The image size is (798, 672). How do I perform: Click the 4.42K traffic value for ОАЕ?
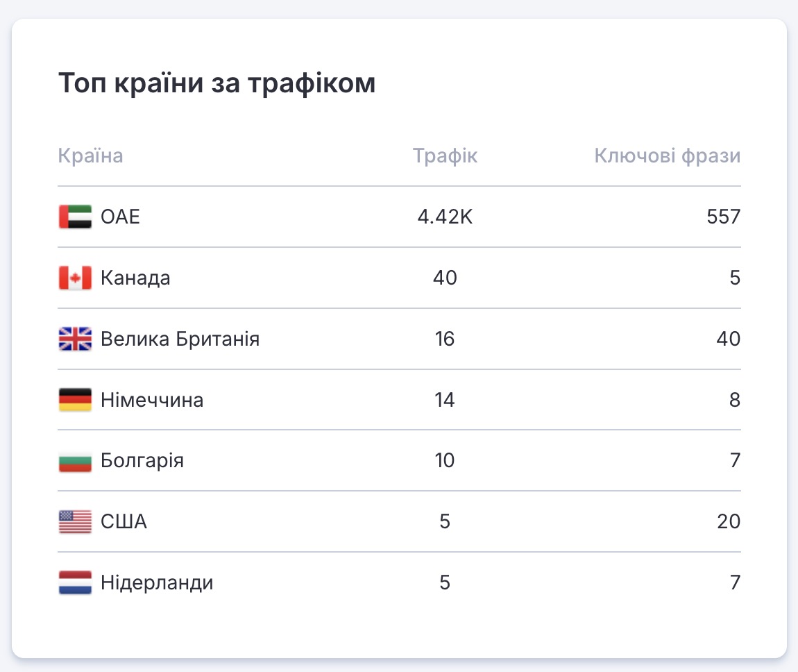(445, 217)
